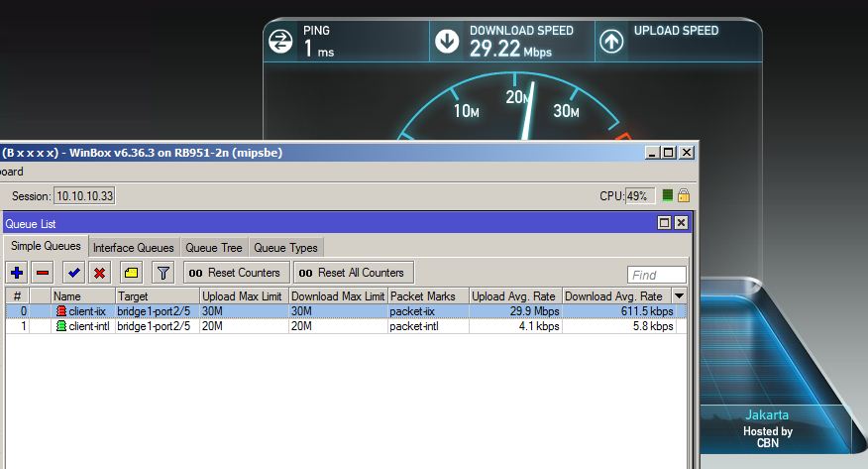Close the Queue List panel
This screenshot has height=469, width=868.
click(681, 222)
